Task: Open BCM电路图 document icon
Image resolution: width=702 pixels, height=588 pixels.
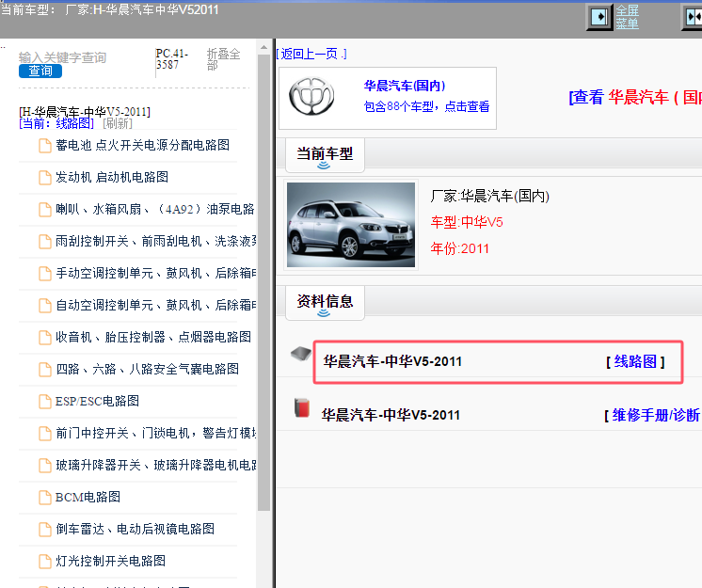Action: pos(45,498)
